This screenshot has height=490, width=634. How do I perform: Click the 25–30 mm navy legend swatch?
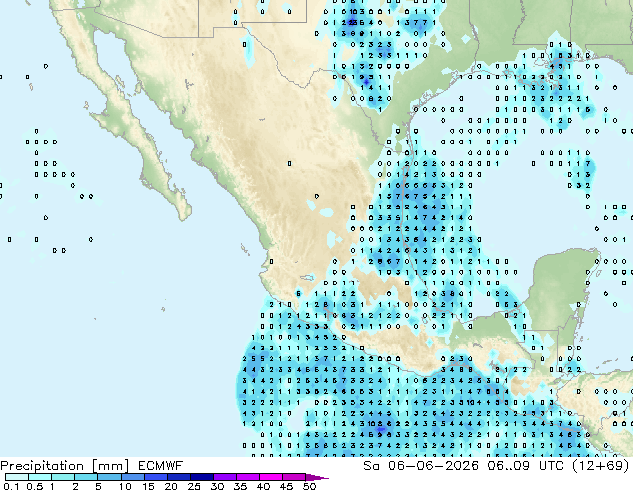pyautogui.click(x=201, y=477)
